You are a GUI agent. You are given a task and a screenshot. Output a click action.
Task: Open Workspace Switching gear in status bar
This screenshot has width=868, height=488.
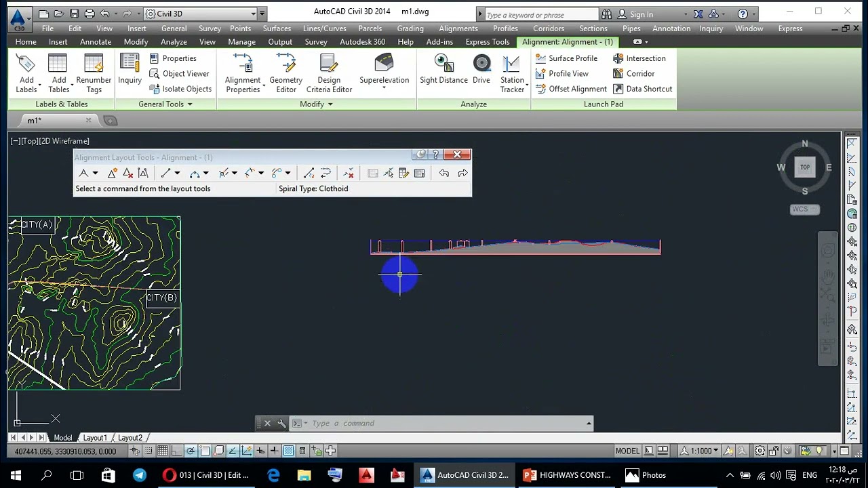pos(759,451)
